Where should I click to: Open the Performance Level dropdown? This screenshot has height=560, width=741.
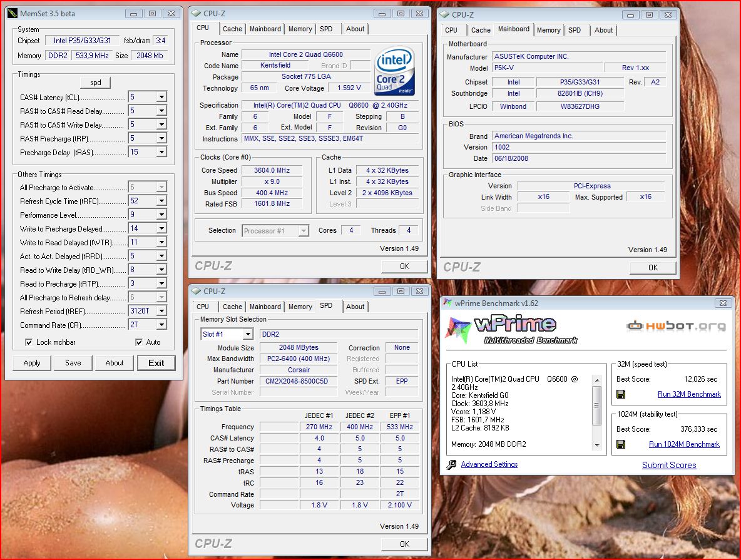161,215
